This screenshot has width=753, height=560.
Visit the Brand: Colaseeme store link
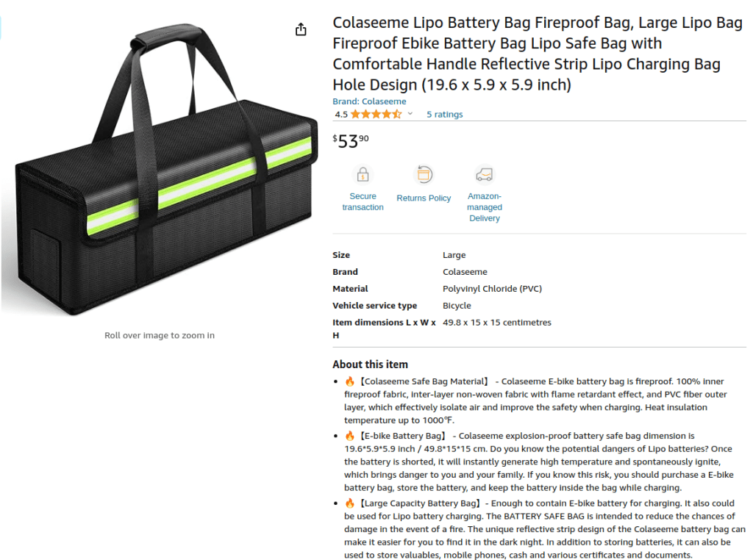tap(369, 101)
